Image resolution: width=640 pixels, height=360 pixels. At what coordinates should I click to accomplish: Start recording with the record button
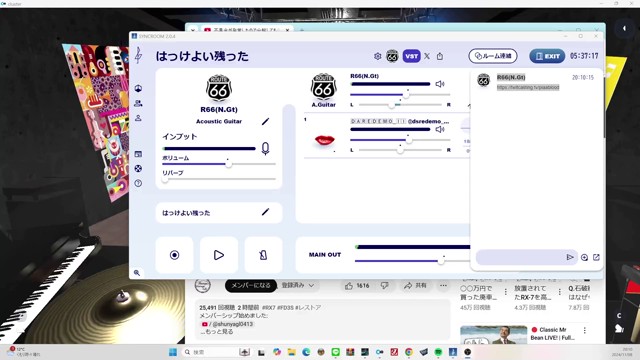coord(174,255)
